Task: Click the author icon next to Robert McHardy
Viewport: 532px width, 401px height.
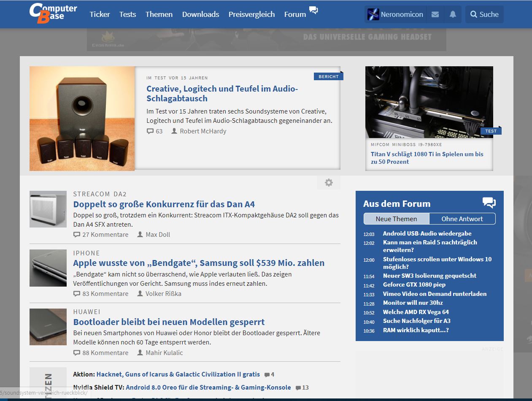Action: [x=174, y=131]
